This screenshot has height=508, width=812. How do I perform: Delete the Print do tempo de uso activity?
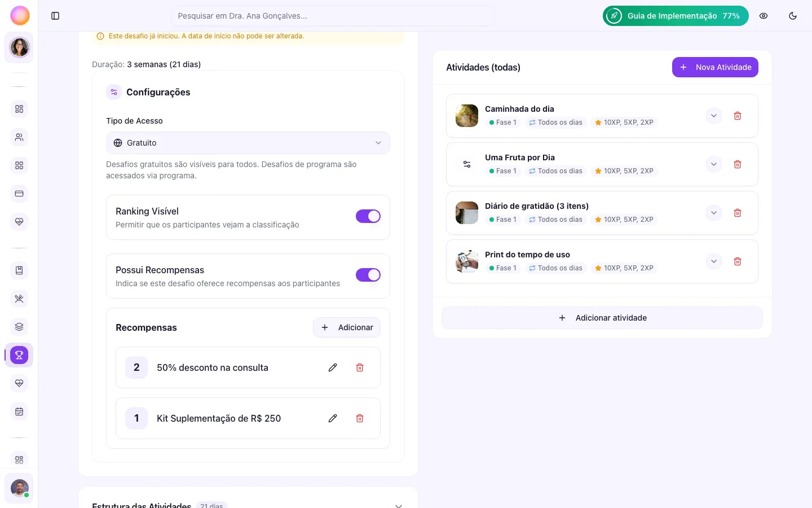coord(738,261)
